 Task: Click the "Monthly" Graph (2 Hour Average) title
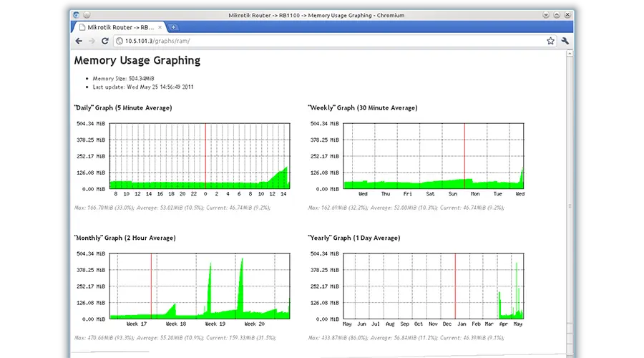coord(125,238)
